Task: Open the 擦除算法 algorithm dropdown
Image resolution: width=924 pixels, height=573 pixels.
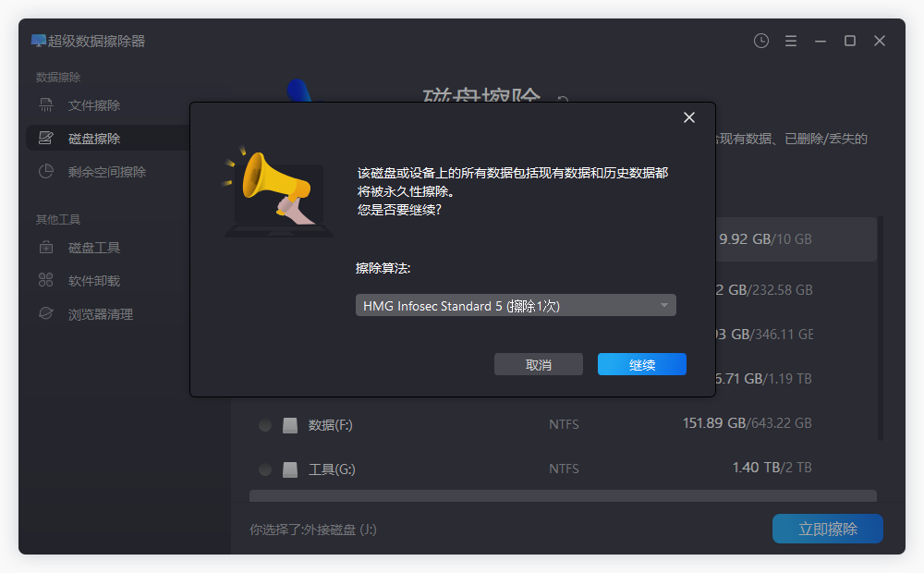Action: pyautogui.click(x=516, y=304)
